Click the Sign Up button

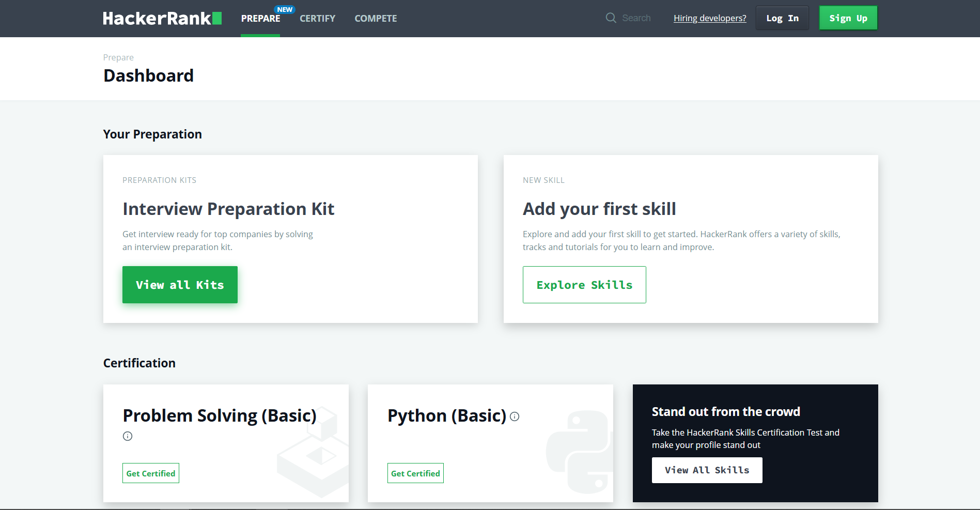tap(848, 18)
